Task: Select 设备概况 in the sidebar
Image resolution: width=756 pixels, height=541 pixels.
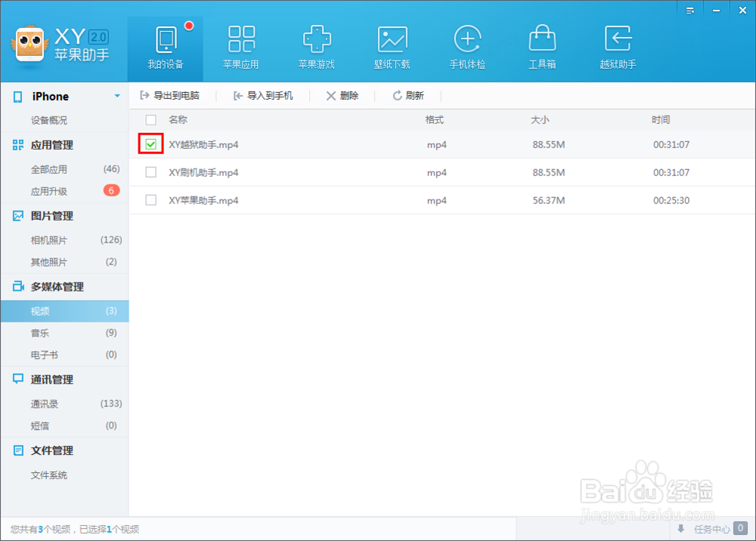Action: coord(49,120)
